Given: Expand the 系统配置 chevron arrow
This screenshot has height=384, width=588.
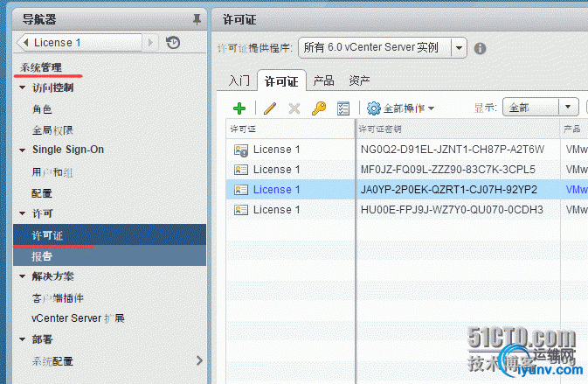Looking at the screenshot, I should pos(199,360).
